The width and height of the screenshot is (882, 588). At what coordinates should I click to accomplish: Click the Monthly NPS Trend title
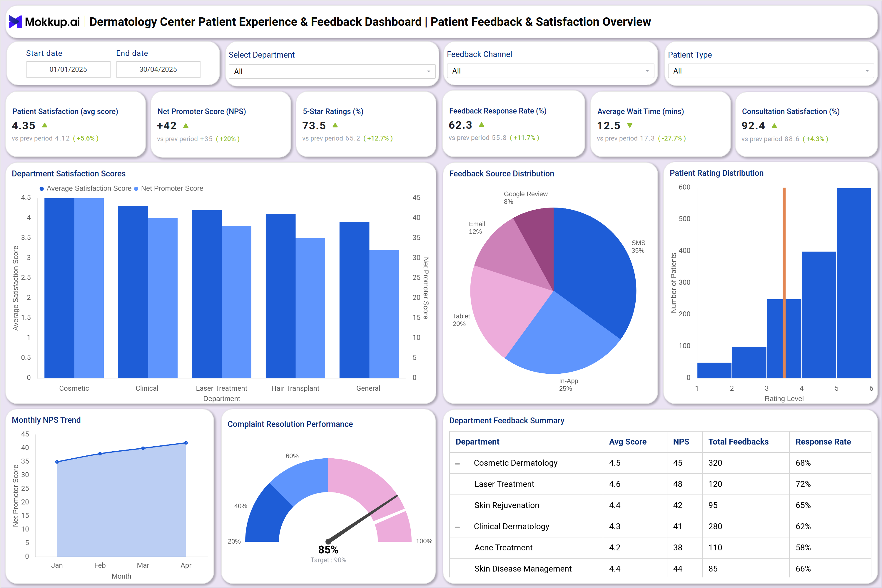click(x=46, y=420)
